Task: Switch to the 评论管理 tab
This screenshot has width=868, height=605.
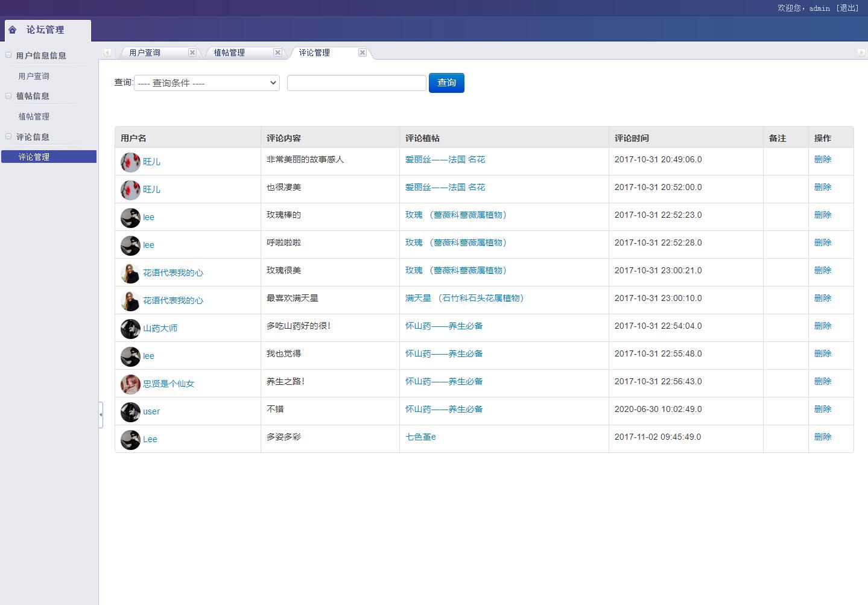Action: 314,52
